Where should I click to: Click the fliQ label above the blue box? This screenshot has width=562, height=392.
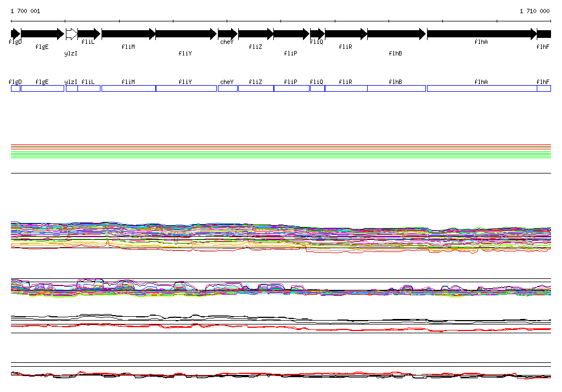(317, 82)
